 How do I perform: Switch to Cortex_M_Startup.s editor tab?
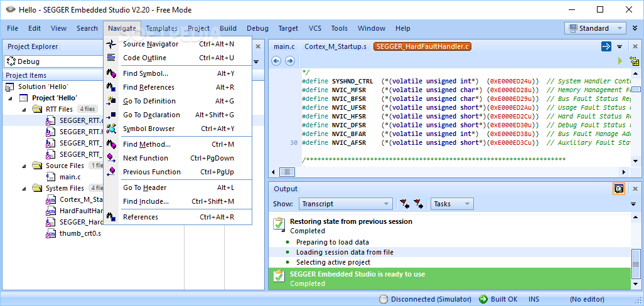[336, 46]
